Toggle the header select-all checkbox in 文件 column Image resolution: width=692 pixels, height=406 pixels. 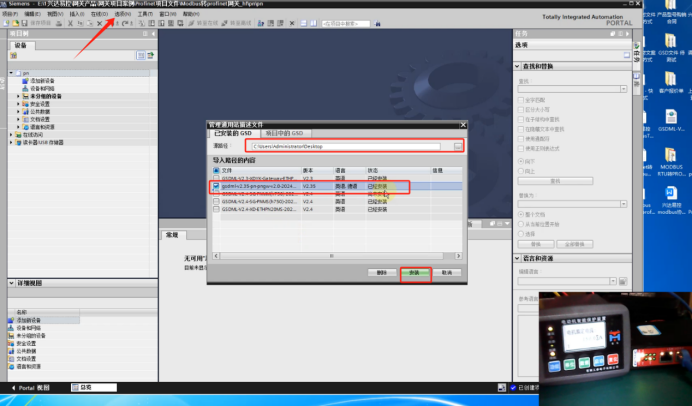216,170
